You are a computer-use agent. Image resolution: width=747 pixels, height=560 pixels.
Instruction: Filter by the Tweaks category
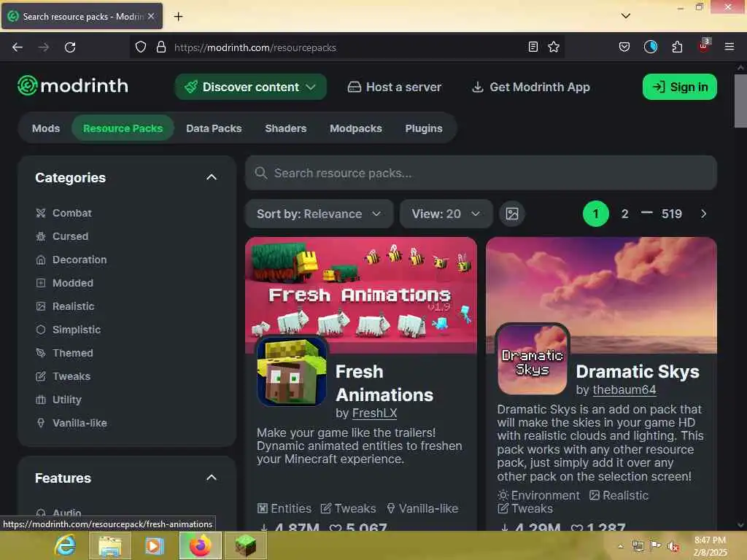(63, 376)
